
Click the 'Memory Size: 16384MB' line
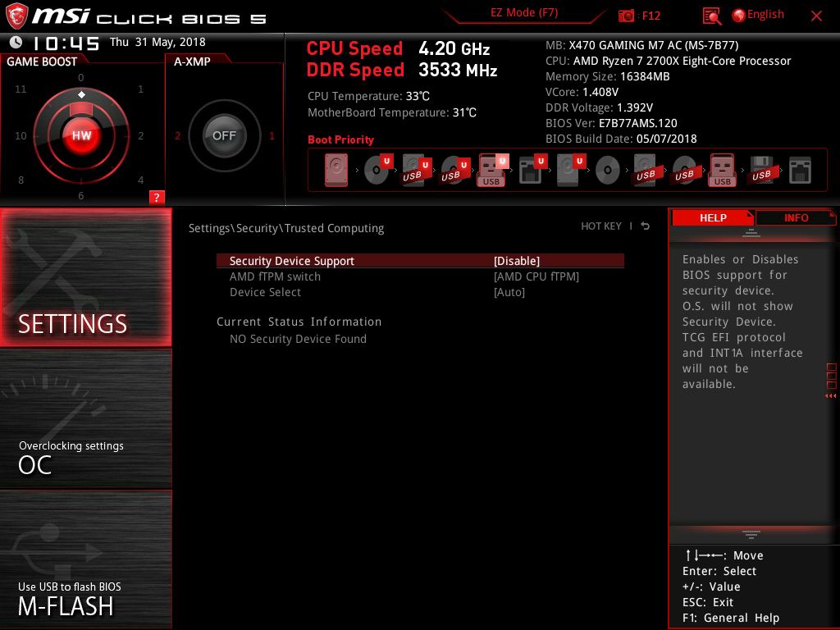pyautogui.click(x=608, y=76)
